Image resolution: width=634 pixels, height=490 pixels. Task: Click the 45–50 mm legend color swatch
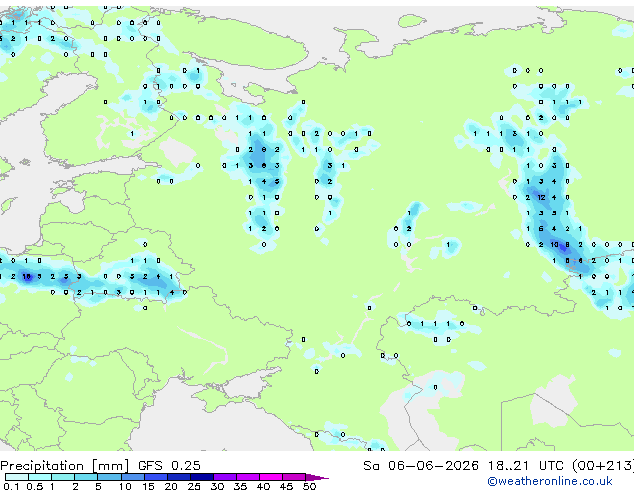294,477
